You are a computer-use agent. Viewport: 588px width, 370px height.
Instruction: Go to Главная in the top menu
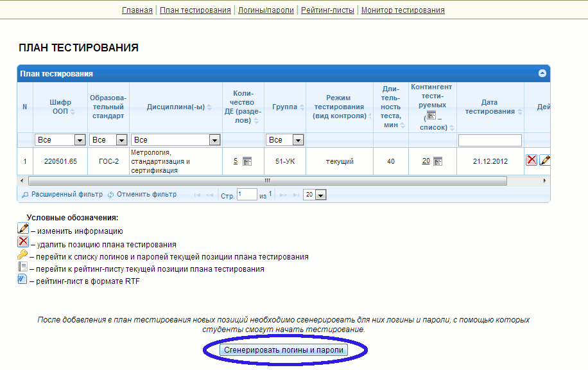tap(137, 10)
